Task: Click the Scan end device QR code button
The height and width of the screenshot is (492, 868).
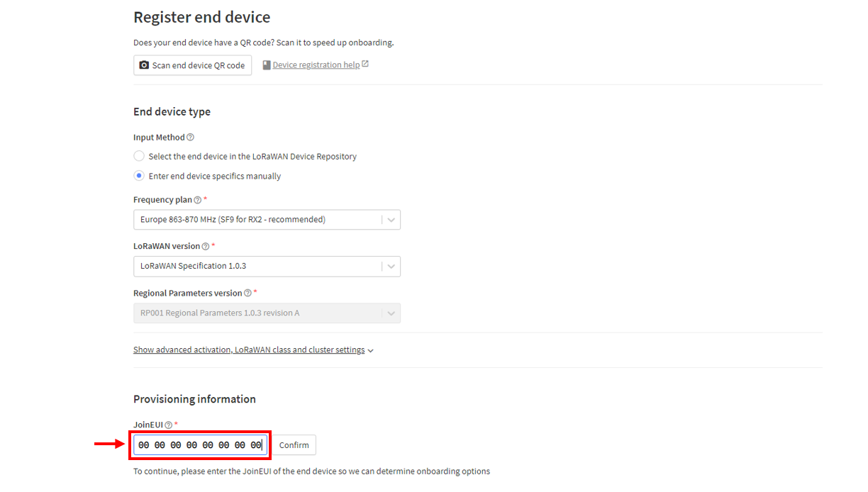Action: [x=192, y=65]
